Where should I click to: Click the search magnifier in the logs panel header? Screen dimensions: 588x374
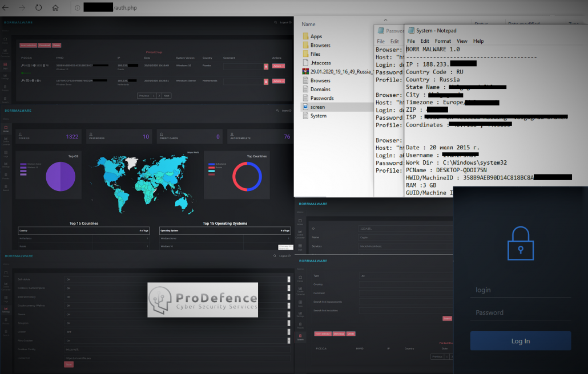pos(276,22)
